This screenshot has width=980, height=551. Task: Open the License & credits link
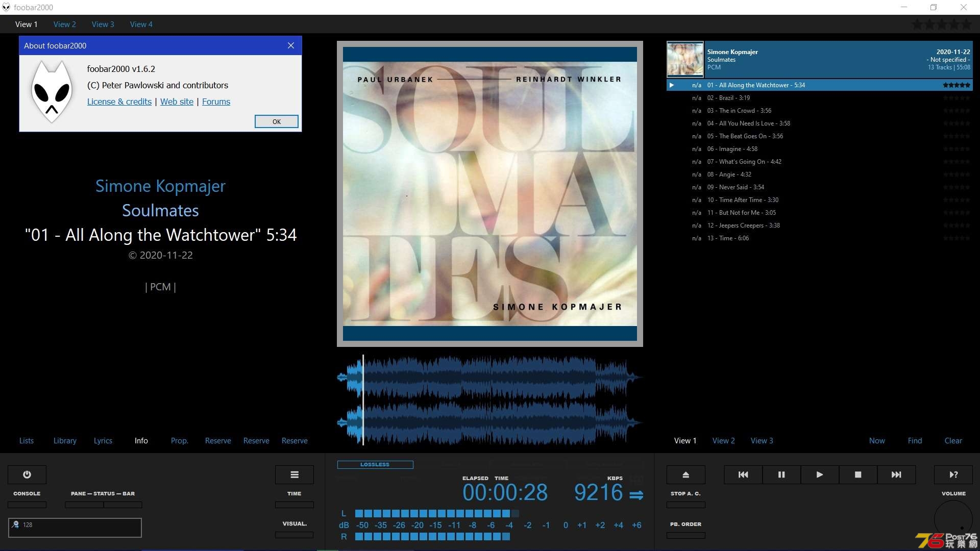pyautogui.click(x=119, y=102)
